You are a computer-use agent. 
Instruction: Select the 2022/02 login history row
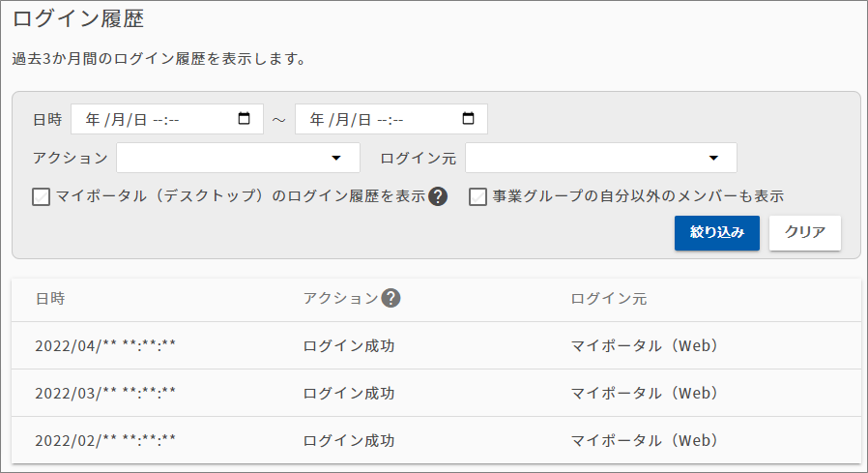click(435, 439)
